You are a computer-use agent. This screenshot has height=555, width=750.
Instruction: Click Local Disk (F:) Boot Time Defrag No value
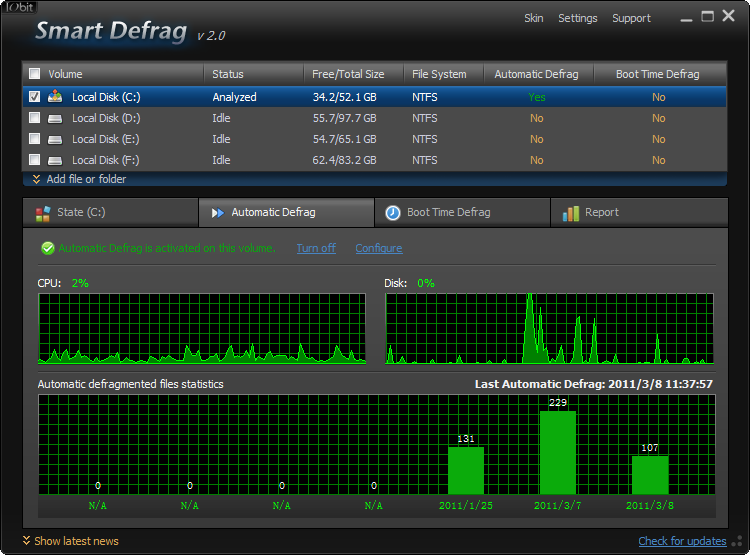pos(659,160)
